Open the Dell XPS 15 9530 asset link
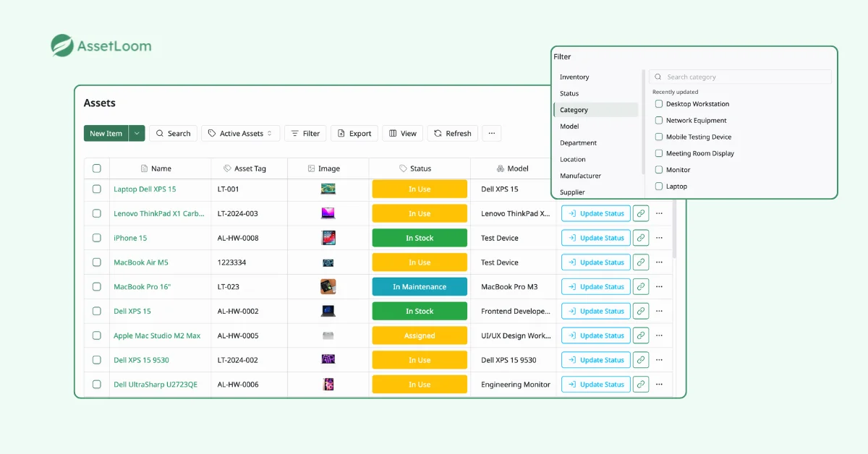Screen dimensions: 868x454 pos(141,360)
